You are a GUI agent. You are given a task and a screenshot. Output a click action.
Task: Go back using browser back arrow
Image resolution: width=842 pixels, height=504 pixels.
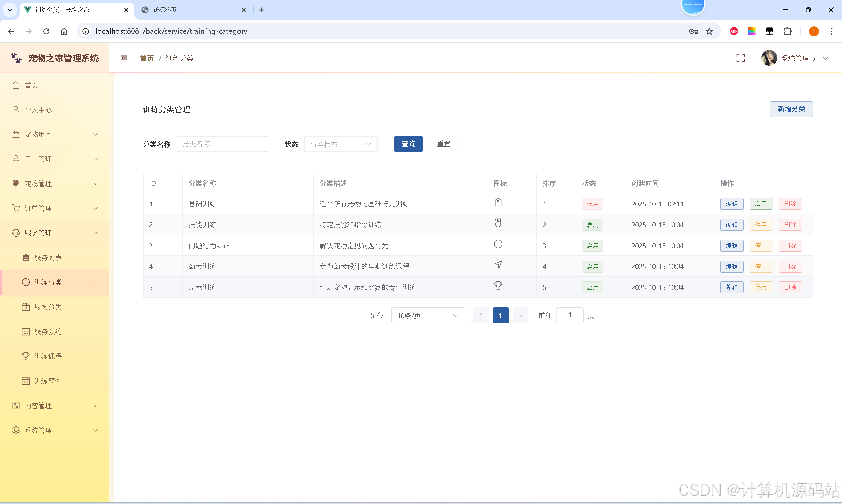pos(11,31)
